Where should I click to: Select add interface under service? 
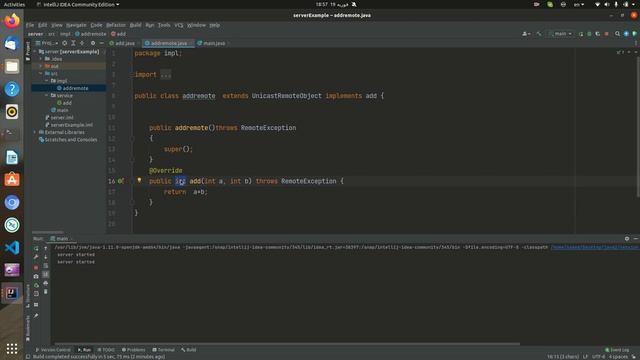click(x=64, y=103)
